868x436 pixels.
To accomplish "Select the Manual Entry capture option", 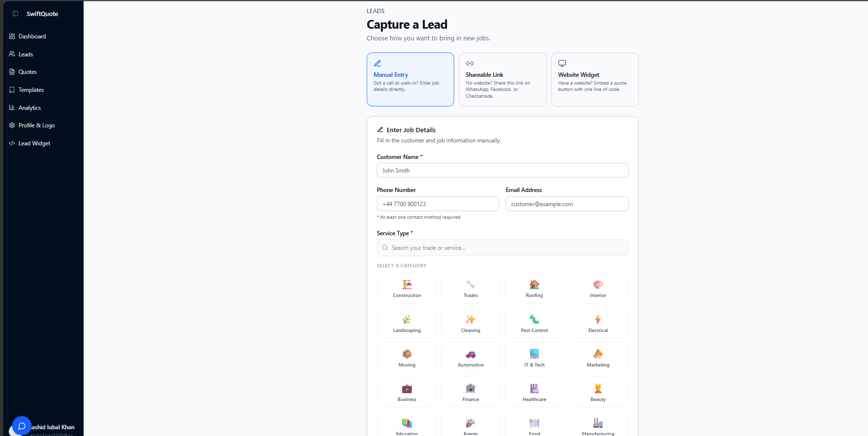I will coord(410,79).
